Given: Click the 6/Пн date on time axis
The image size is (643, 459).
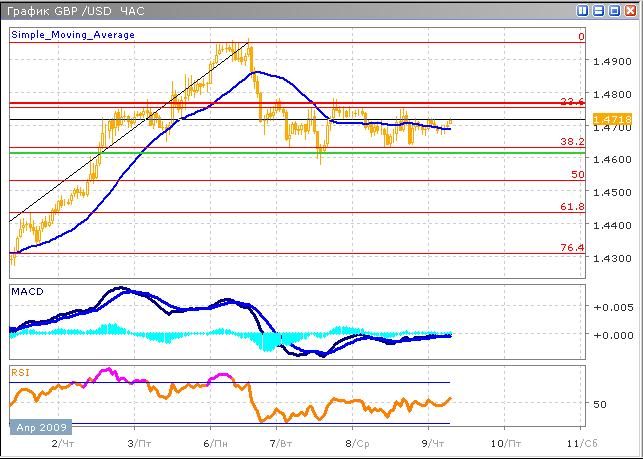Looking at the screenshot, I should click(212, 442).
